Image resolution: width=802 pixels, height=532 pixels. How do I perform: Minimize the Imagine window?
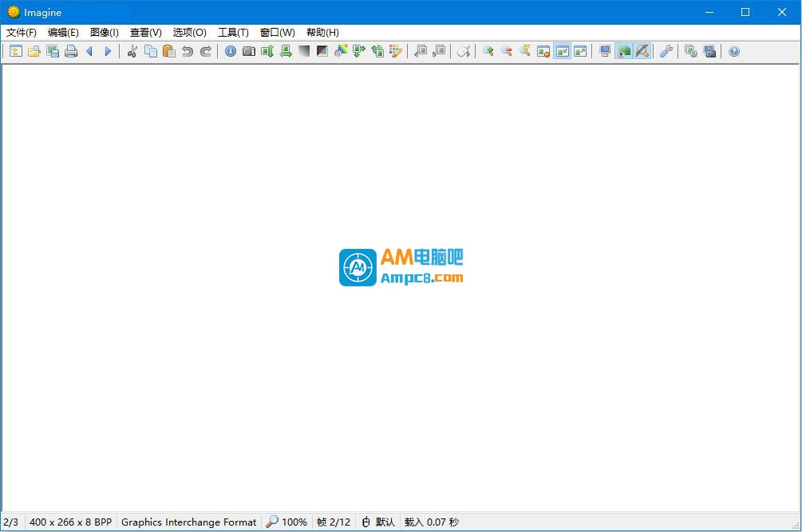pos(709,12)
